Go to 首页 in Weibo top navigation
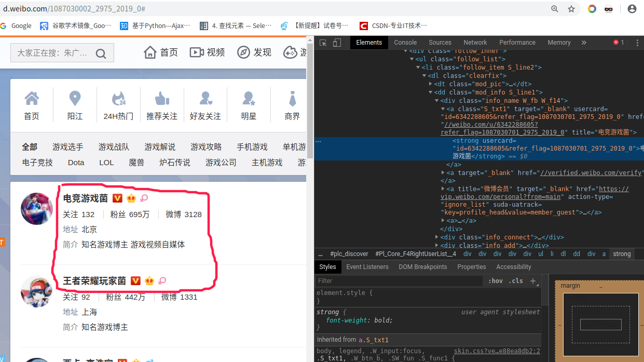644x362 pixels. point(161,52)
